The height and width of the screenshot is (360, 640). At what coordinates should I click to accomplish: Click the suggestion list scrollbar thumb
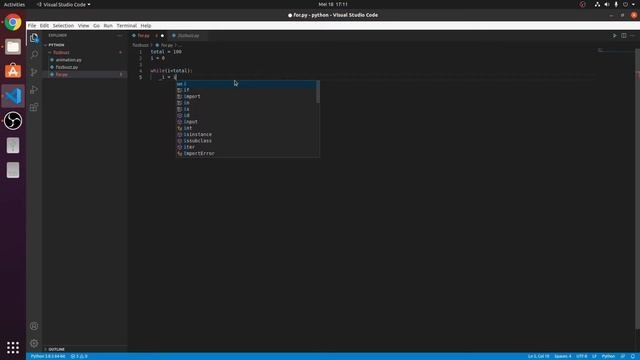pos(318,92)
